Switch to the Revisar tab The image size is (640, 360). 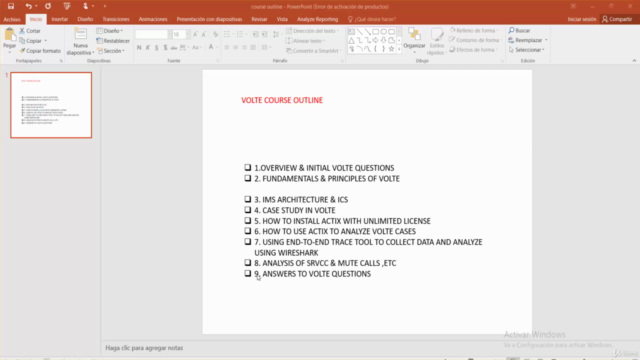(x=259, y=19)
